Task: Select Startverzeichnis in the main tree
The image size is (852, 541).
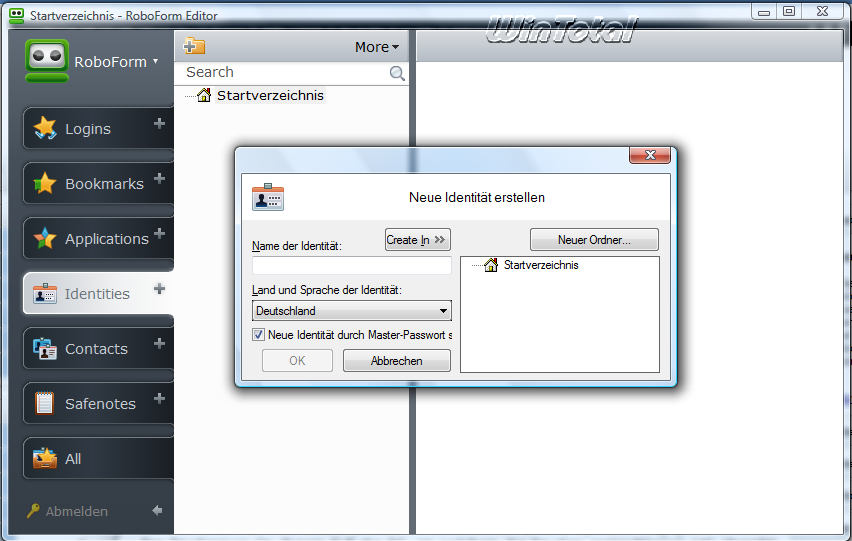Action: [x=270, y=96]
